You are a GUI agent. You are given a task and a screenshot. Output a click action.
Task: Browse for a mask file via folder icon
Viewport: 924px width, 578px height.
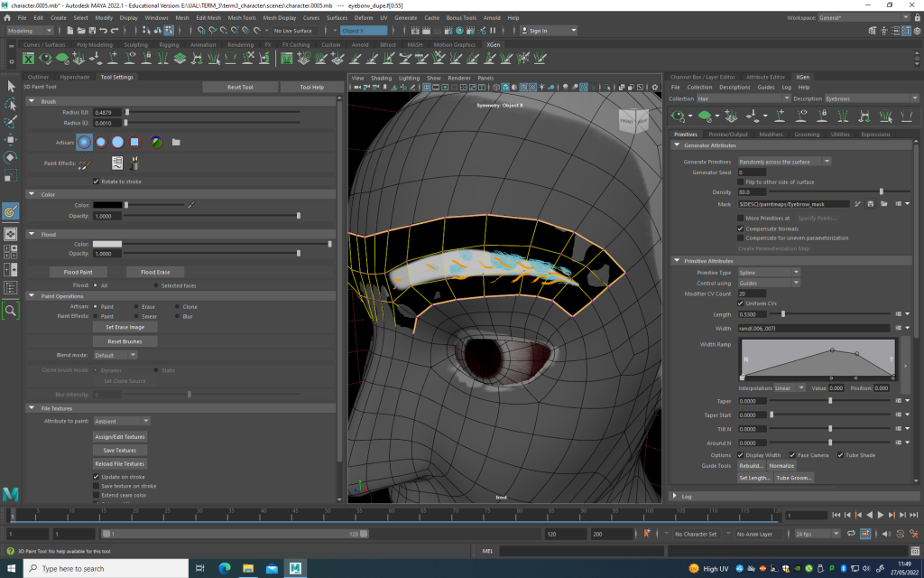(884, 204)
